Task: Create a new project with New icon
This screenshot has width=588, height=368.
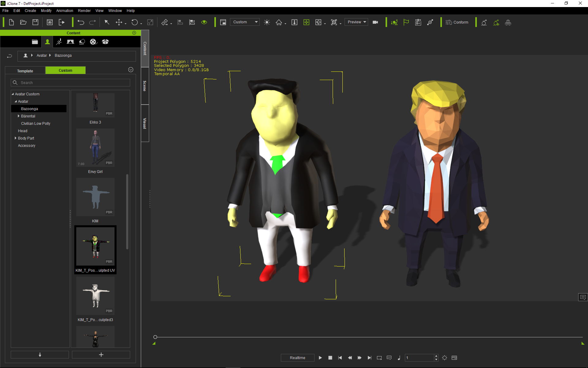Action: click(11, 22)
